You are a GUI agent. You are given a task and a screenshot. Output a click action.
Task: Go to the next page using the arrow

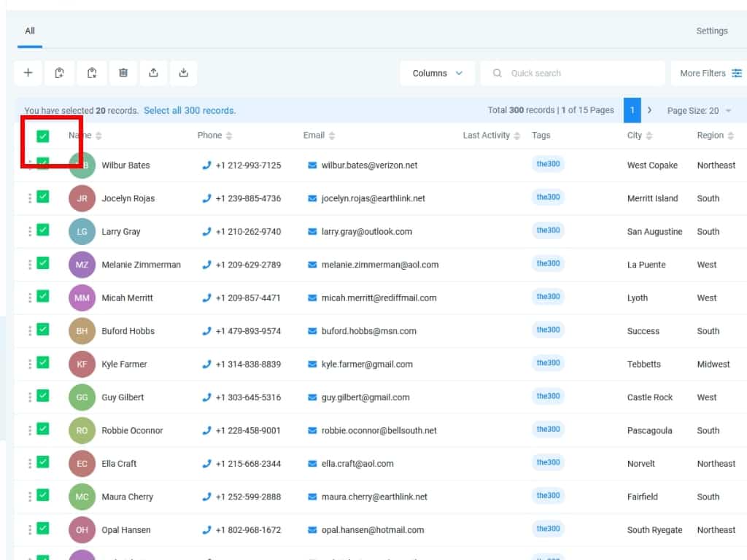[x=649, y=110]
